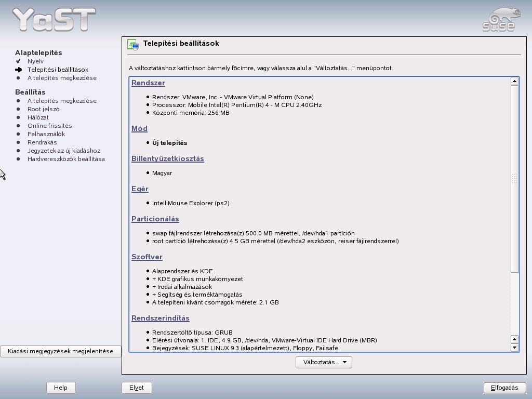Click the Elfogadás button

coord(504,388)
